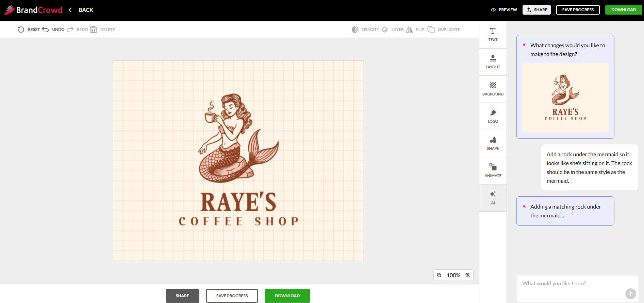Undo the last change
The image size is (644, 303).
pyautogui.click(x=53, y=30)
